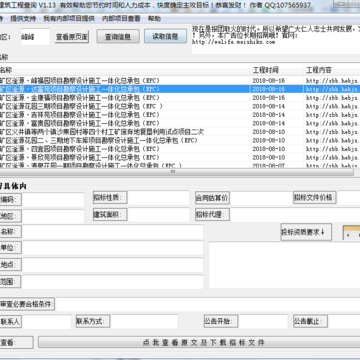Click the 公告开始 label button
360x360 pixels.
click(221, 321)
